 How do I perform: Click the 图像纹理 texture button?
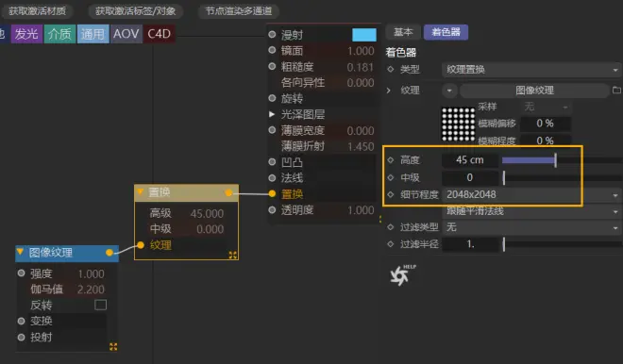[x=534, y=91]
